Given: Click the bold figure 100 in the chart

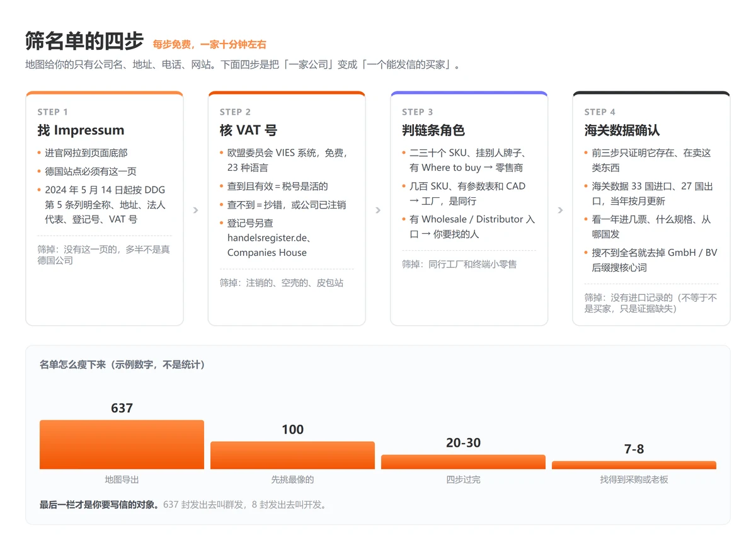Looking at the screenshot, I should (292, 430).
